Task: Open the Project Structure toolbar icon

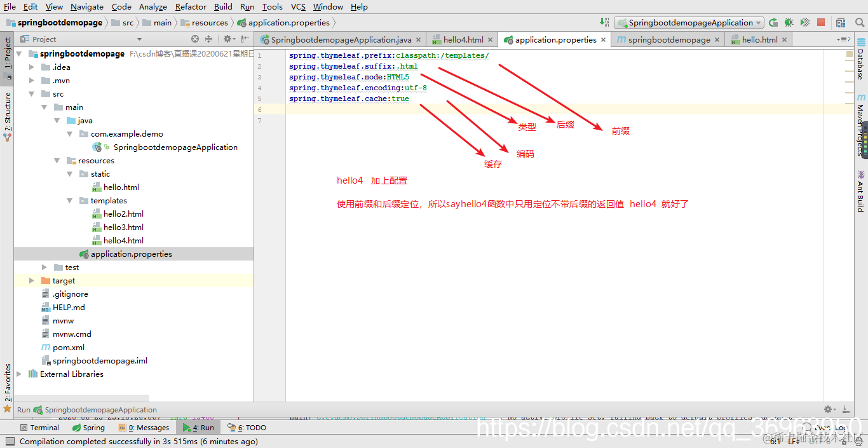Action: (x=842, y=22)
